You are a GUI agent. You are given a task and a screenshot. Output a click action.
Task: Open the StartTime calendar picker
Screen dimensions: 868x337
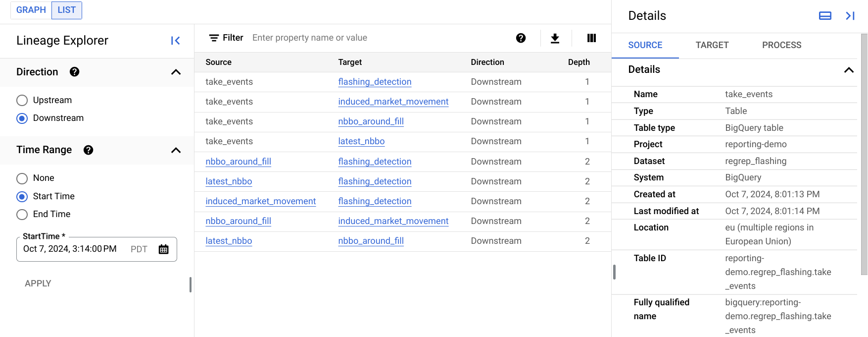click(163, 249)
